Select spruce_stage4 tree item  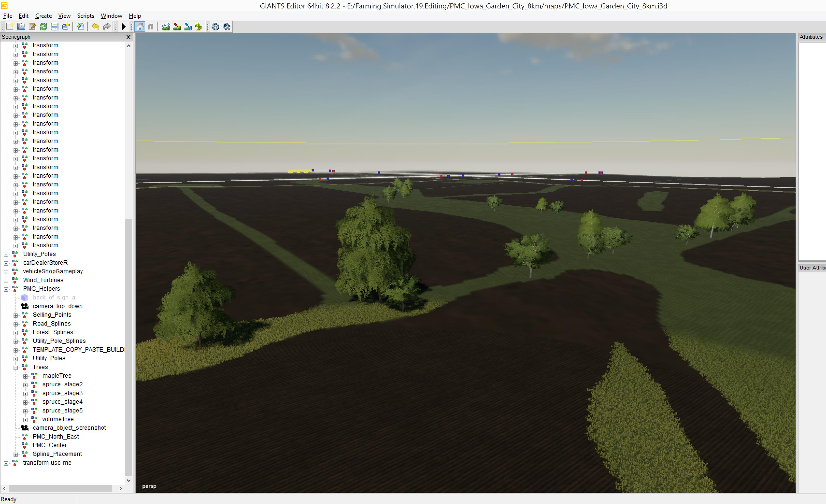[62, 402]
